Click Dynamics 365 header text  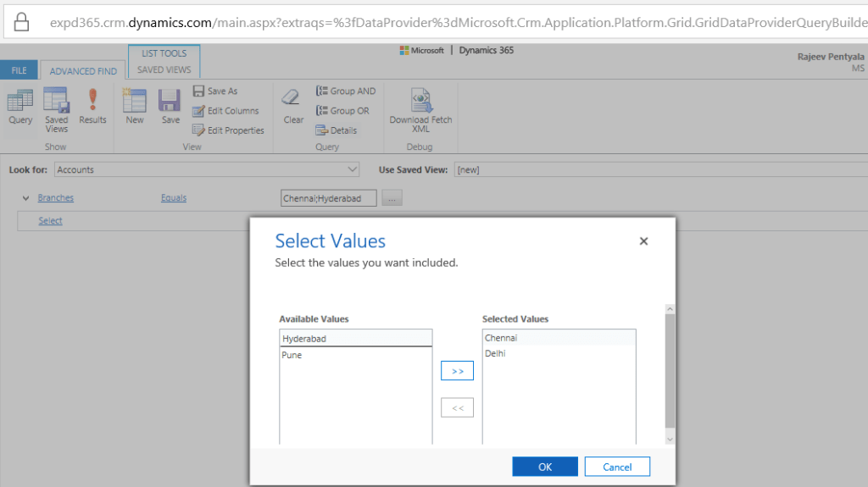click(x=486, y=50)
